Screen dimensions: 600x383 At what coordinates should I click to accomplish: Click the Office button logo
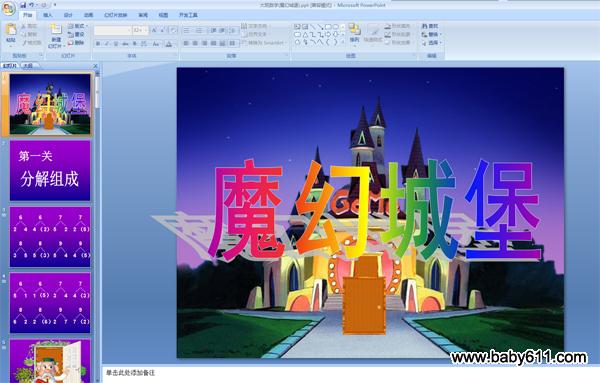click(8, 9)
